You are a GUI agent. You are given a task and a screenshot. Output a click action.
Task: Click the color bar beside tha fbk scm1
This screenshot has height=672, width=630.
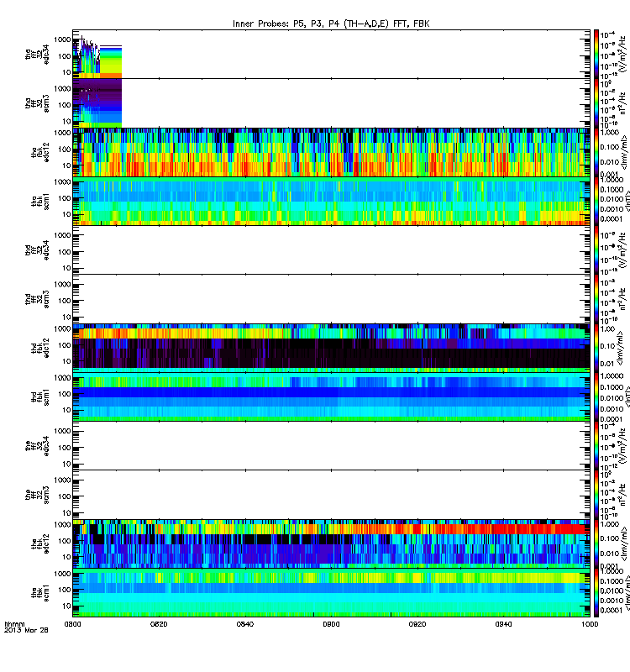tap(596, 202)
